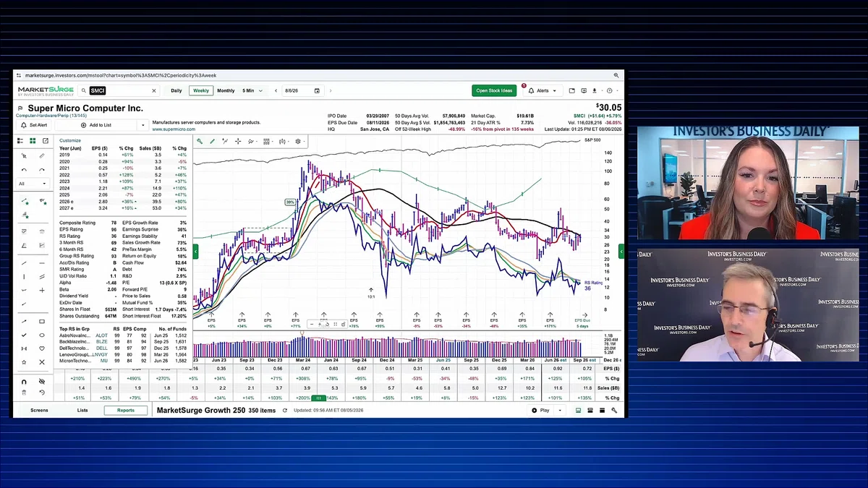
Task: Click the MarketSurge logo
Action: pos(46,90)
